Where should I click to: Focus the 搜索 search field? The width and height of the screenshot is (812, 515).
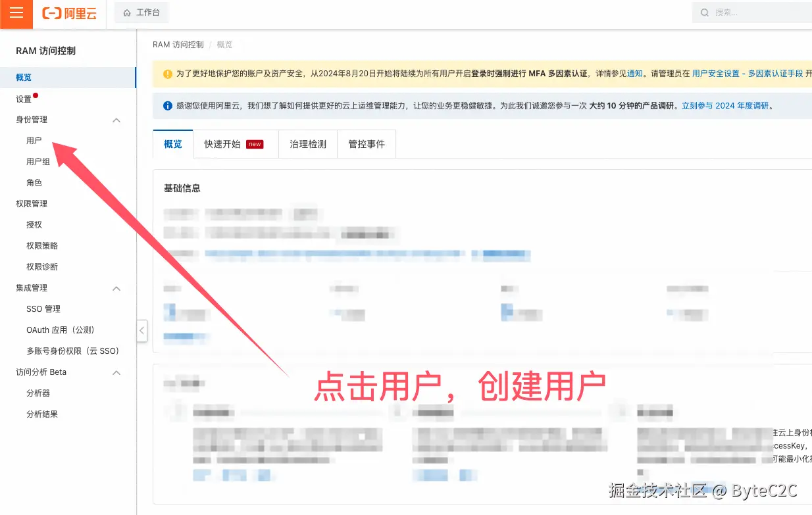752,12
